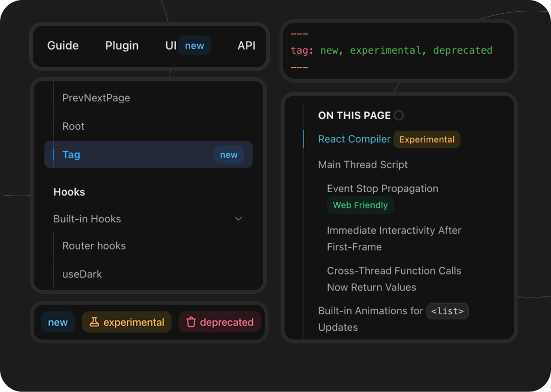Click the Experimental badge beside React Compiler
Image resolution: width=551 pixels, height=392 pixels.
426,139
